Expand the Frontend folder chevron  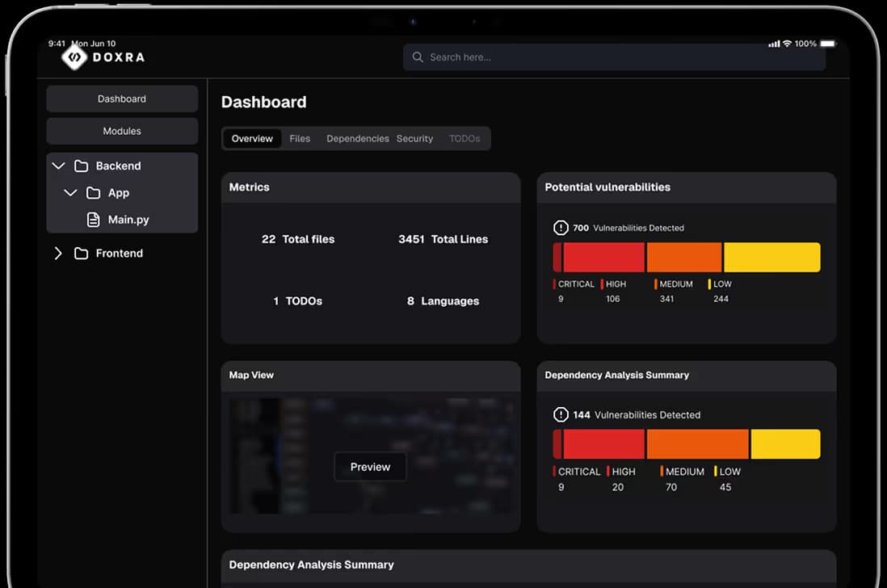click(58, 254)
